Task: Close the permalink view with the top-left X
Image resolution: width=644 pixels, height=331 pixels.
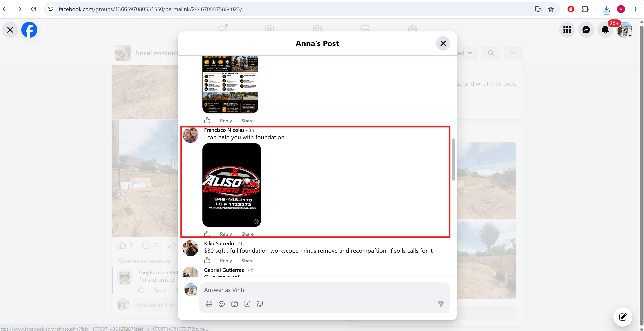Action: 10,30
